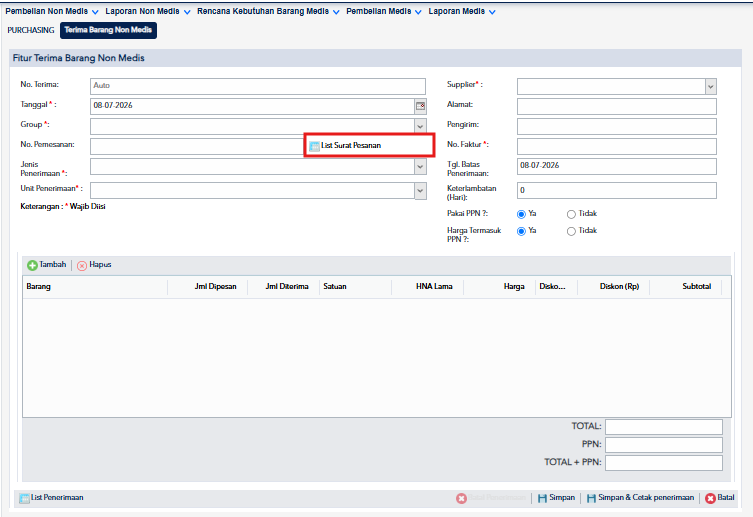Image resolution: width=753 pixels, height=517 pixels.
Task: Click the List Penerimaan icon
Action: pyautogui.click(x=24, y=498)
